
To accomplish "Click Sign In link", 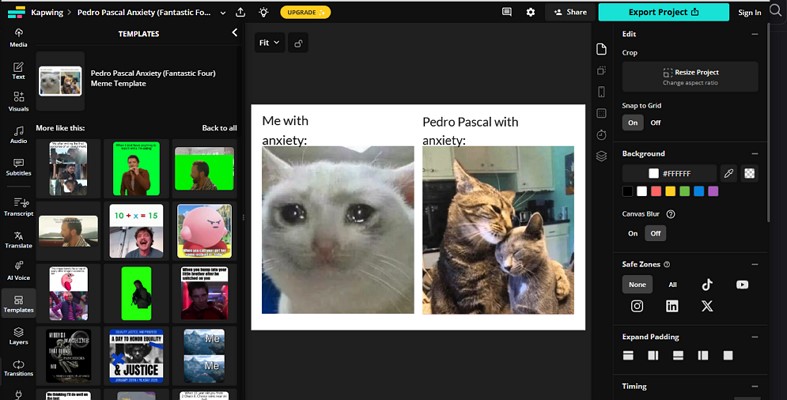I will (x=749, y=13).
